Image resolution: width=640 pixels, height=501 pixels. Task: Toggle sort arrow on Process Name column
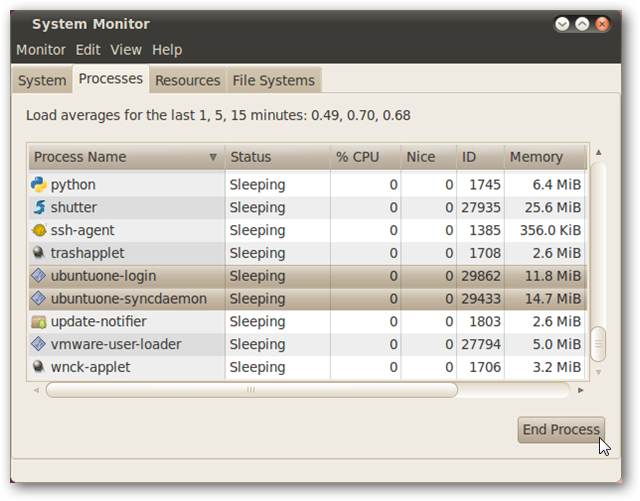[213, 157]
